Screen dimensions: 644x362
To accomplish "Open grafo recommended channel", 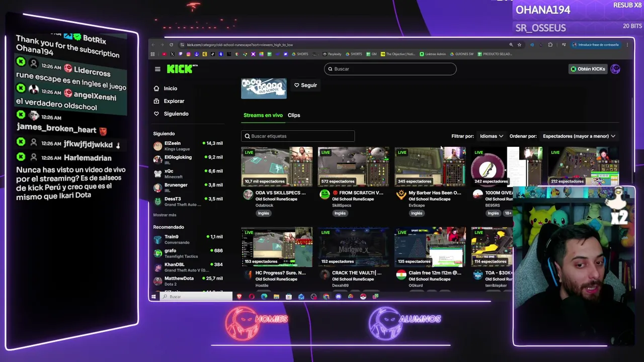I will click(188, 253).
